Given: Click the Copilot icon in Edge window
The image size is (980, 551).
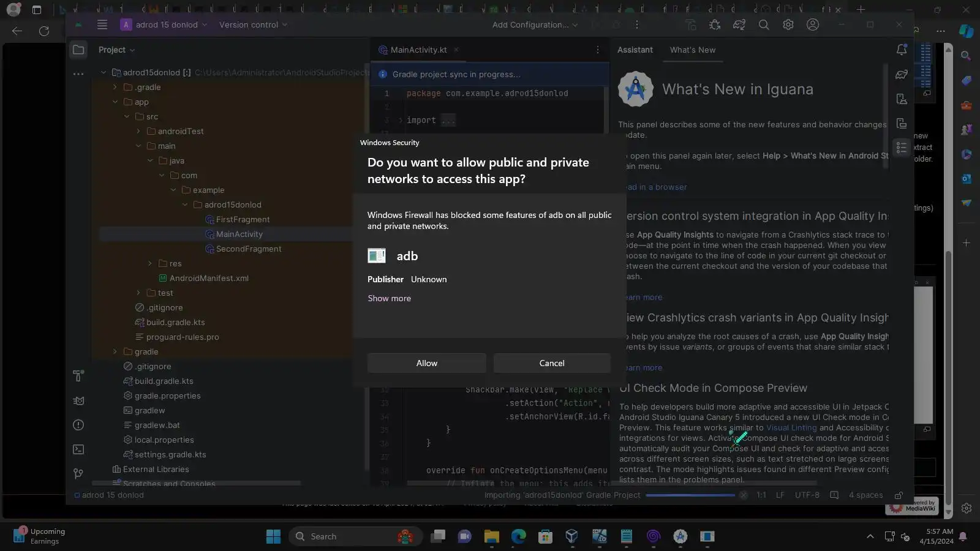Looking at the screenshot, I should [966, 31].
